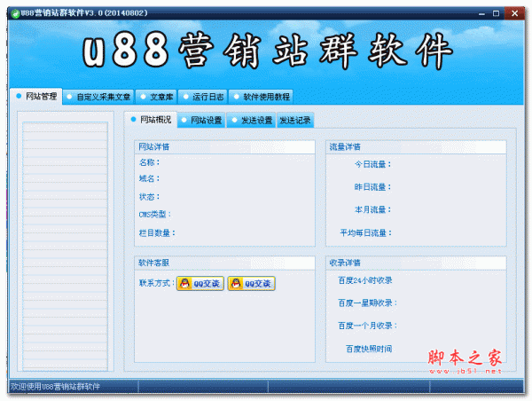Open the 网站管理 tab

36,97
